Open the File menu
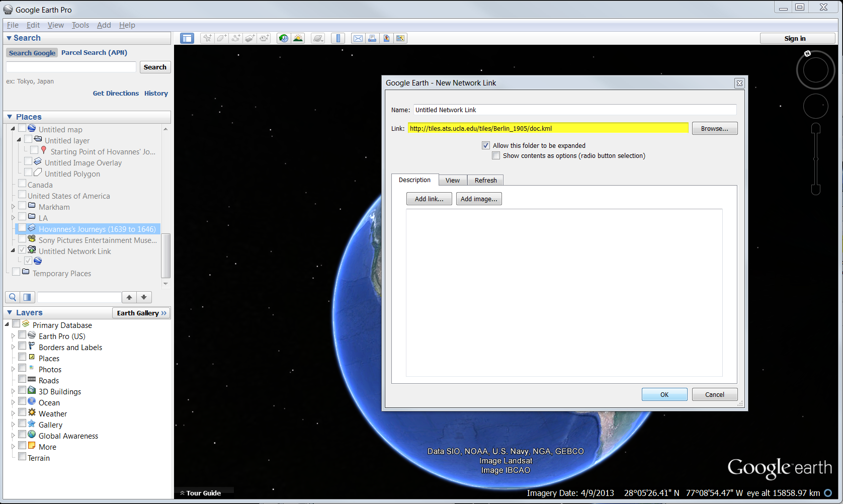 (x=13, y=25)
